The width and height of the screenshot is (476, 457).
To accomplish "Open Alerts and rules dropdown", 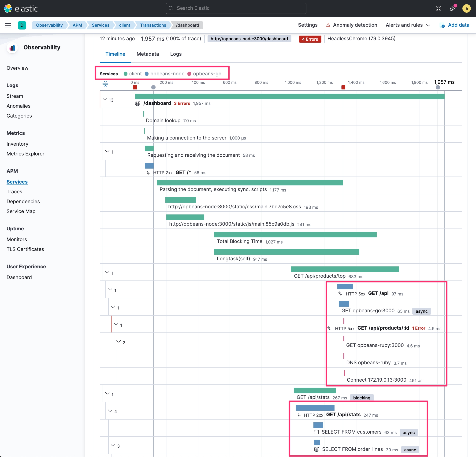I will point(408,25).
